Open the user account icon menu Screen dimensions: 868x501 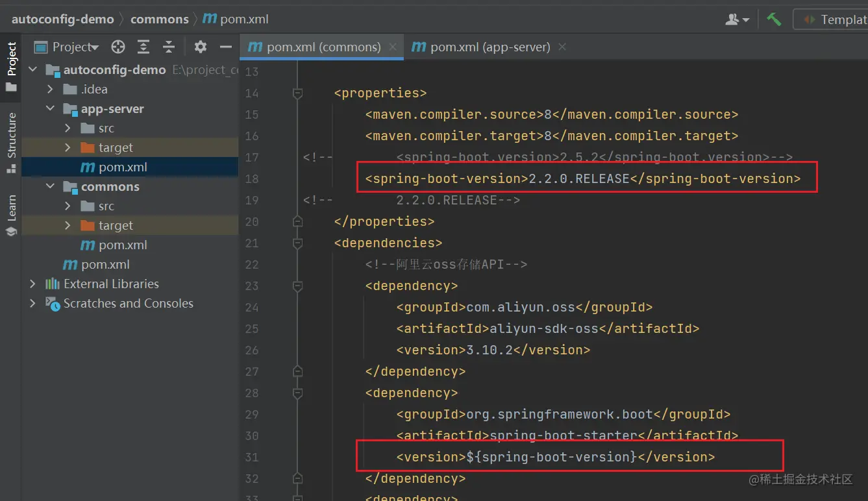pyautogui.click(x=738, y=19)
